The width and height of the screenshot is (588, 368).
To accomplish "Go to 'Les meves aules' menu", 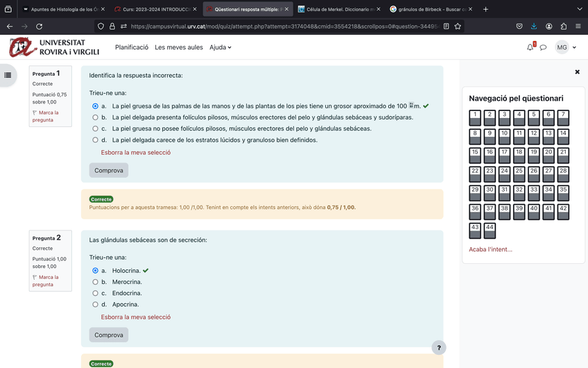I will pyautogui.click(x=179, y=47).
